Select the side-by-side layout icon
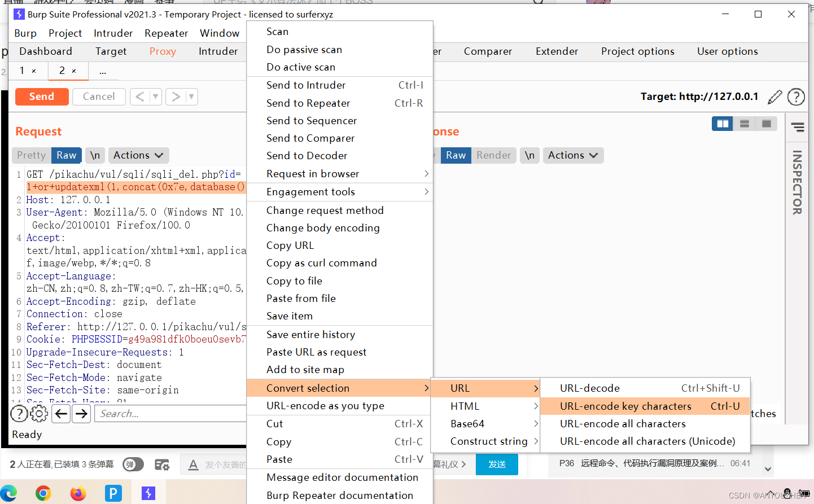Viewport: 814px width, 504px height. [723, 124]
